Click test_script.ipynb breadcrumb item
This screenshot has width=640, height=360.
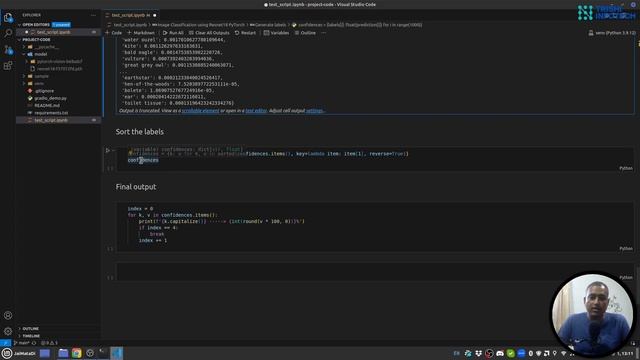tap(130, 25)
